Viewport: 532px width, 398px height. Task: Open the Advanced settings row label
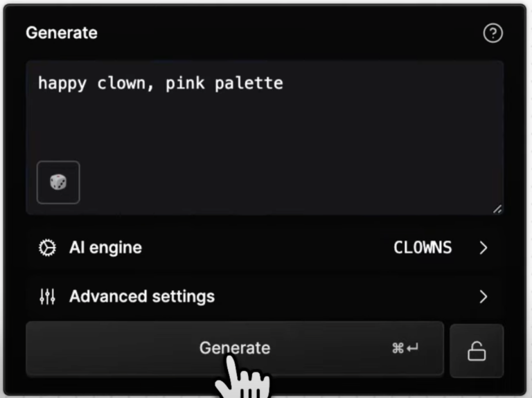tap(142, 296)
